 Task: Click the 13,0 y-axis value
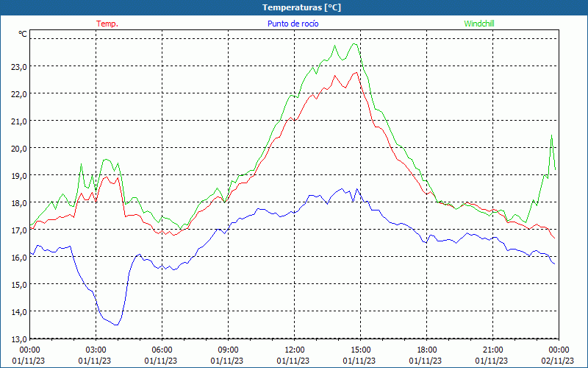pyautogui.click(x=19, y=339)
